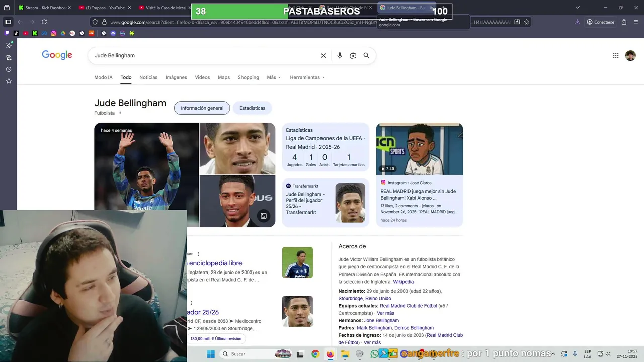Open the Kick bookmark in bookmarks bar

(34, 33)
